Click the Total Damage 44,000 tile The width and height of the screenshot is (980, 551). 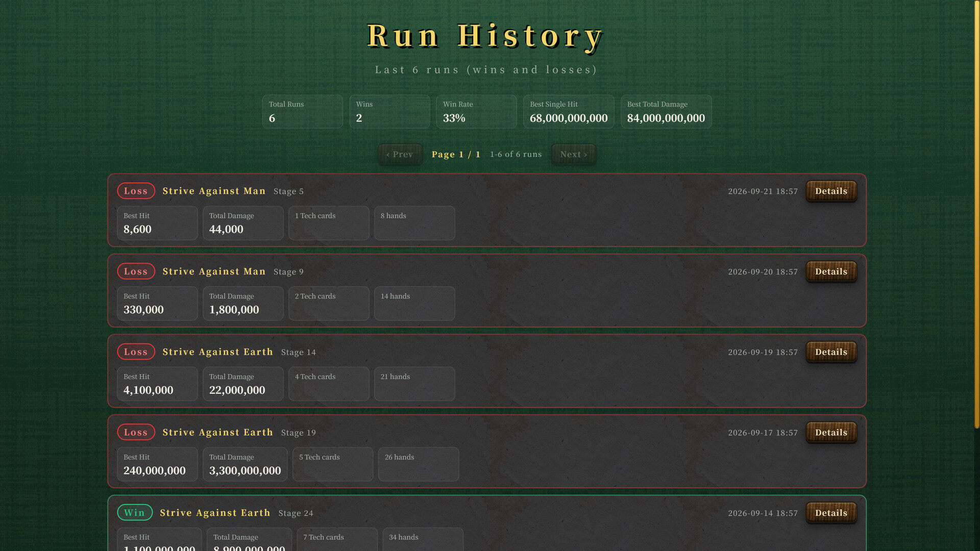pos(243,223)
